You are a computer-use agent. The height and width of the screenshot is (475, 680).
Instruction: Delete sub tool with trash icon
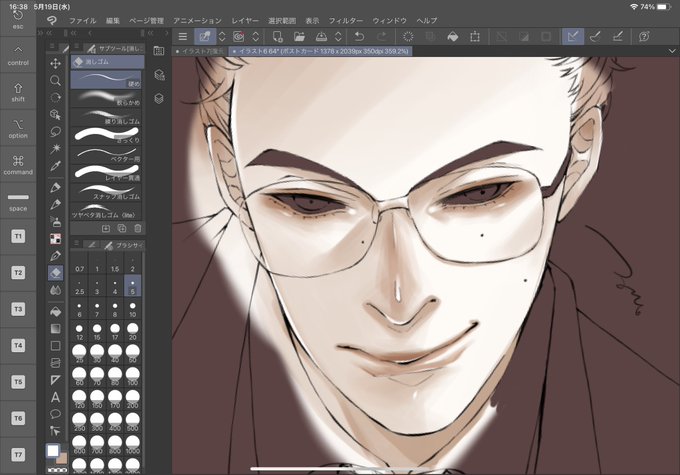coord(137,228)
